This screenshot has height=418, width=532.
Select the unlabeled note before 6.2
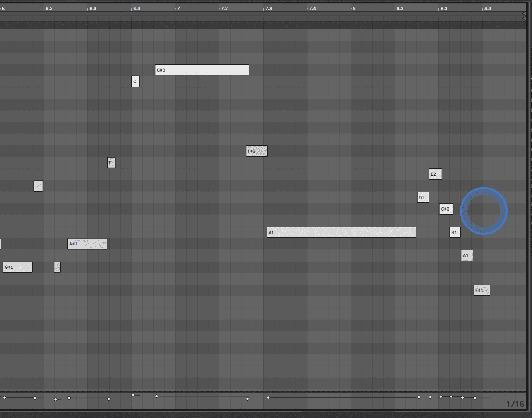coord(38,186)
